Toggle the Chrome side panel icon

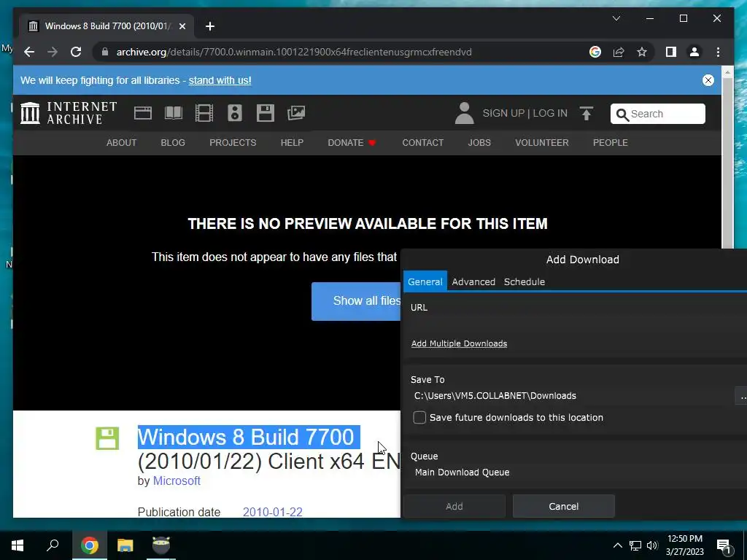pos(671,52)
